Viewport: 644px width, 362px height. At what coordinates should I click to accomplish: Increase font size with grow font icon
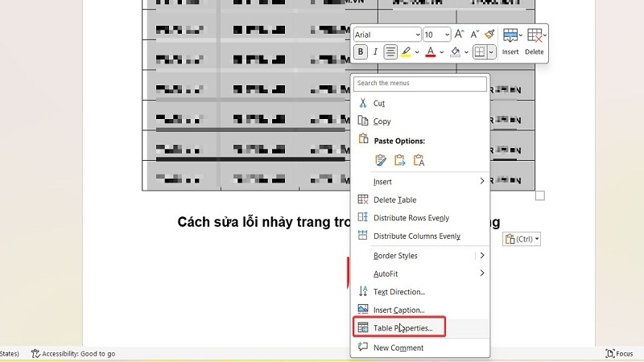pos(460,35)
